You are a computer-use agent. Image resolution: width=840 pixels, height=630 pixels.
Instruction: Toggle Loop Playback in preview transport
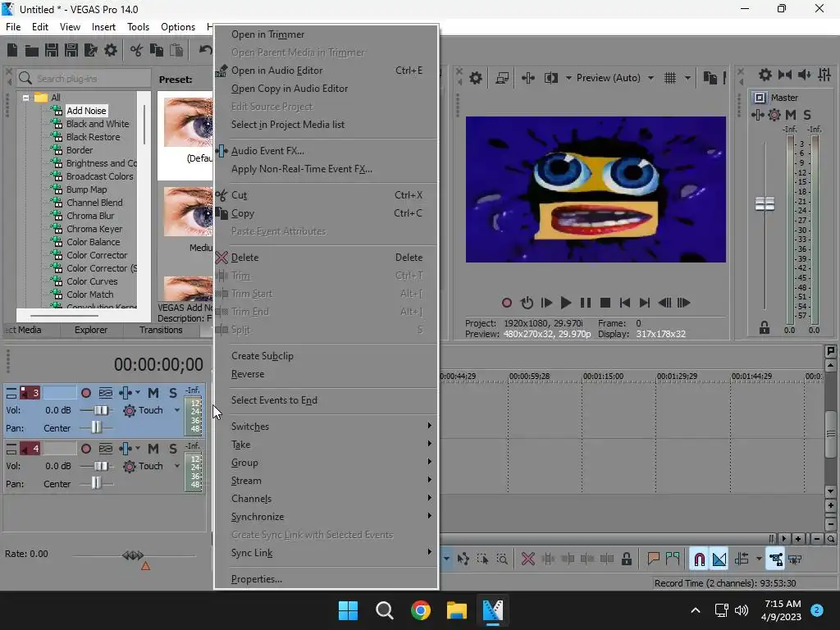point(527,303)
